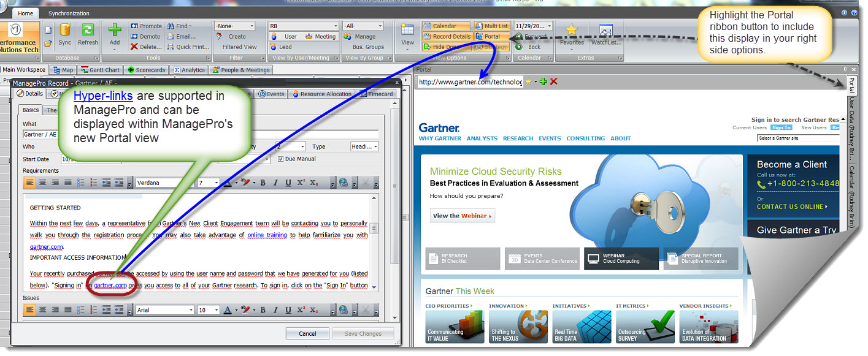Click the red Delete icon in Tools
Screen dimensions: 868x356
coord(146,47)
